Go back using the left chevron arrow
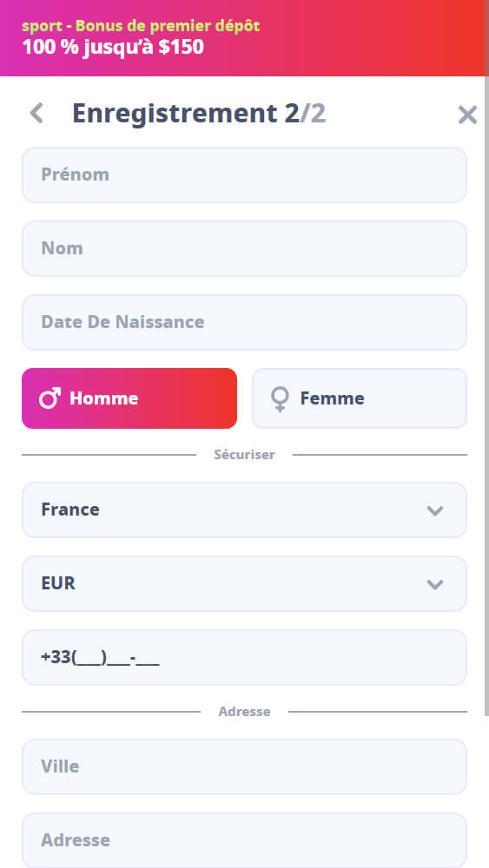 pyautogui.click(x=36, y=114)
